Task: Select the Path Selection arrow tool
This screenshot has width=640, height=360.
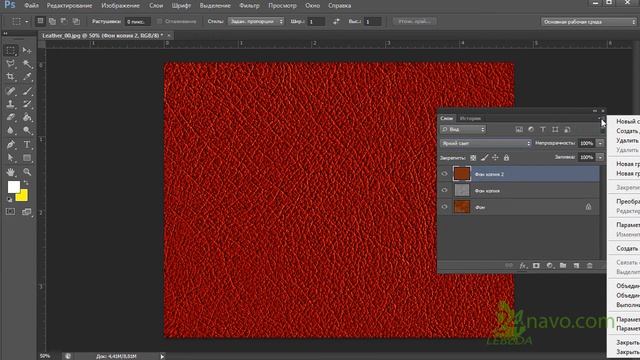Action: 11,158
